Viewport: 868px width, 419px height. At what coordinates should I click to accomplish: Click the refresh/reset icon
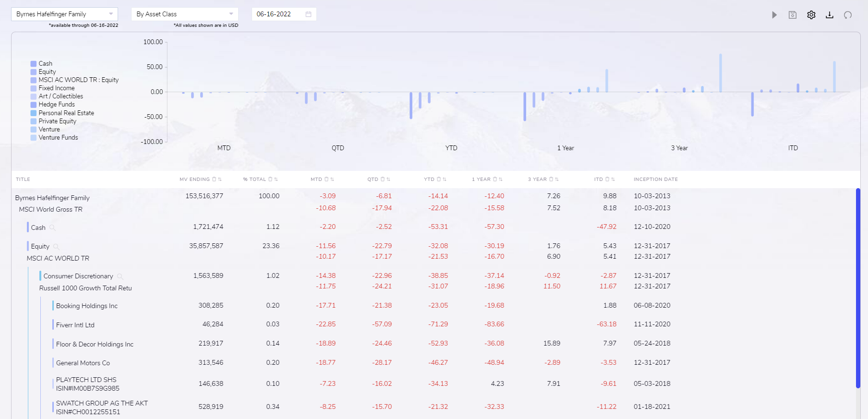click(848, 15)
